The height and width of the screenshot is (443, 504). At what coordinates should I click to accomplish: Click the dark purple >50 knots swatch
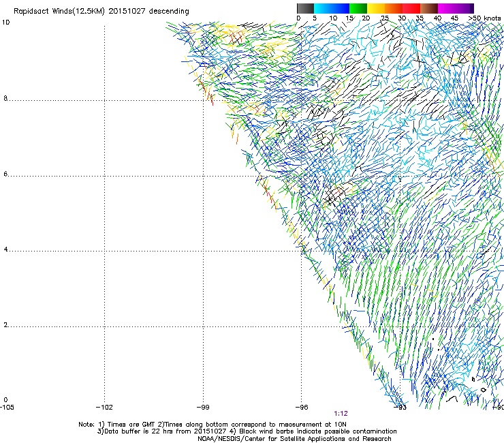[472, 8]
